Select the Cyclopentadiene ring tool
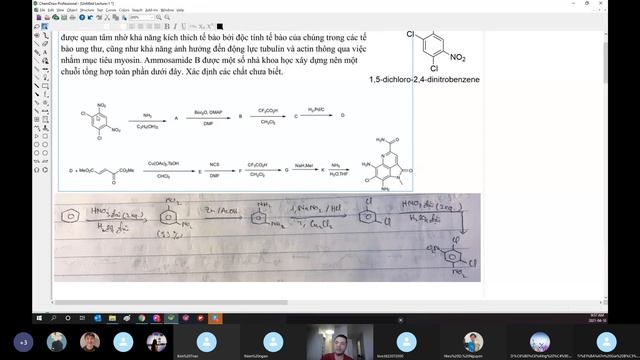The image size is (640, 360). 37,169
